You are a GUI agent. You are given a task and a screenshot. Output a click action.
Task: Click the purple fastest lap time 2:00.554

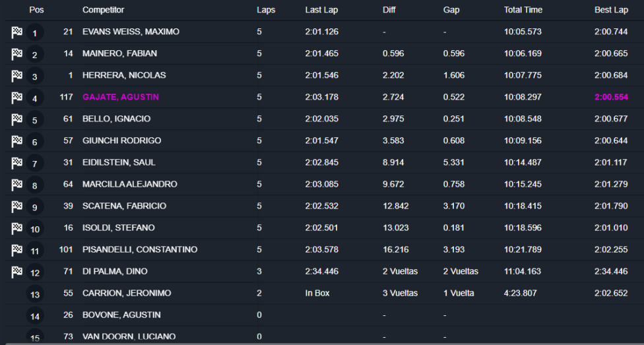click(611, 97)
